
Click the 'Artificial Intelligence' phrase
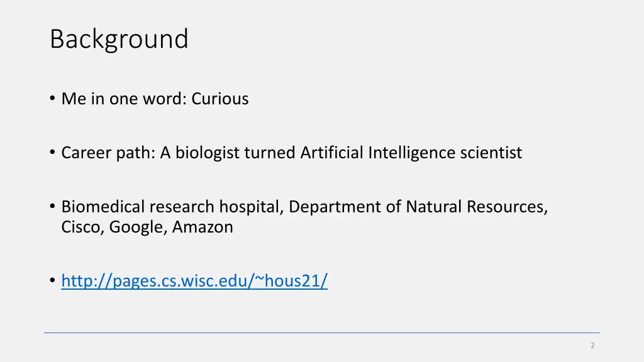(378, 152)
